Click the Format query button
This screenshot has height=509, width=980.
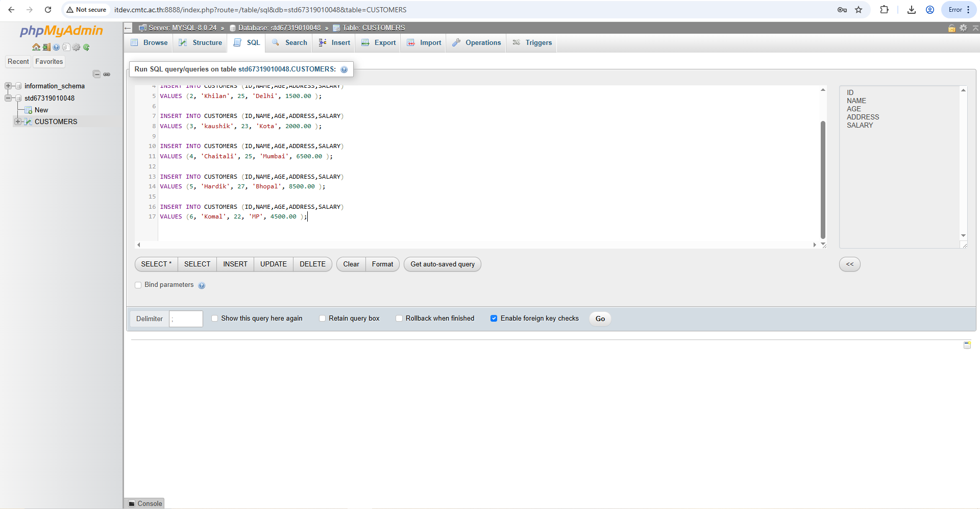382,264
